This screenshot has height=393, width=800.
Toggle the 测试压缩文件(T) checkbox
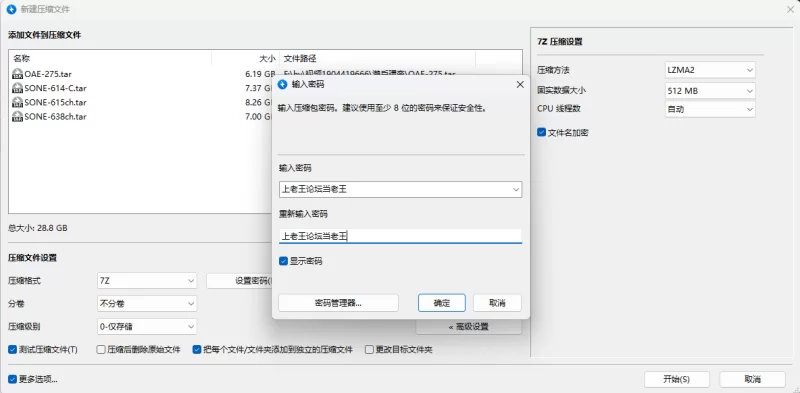click(13, 350)
